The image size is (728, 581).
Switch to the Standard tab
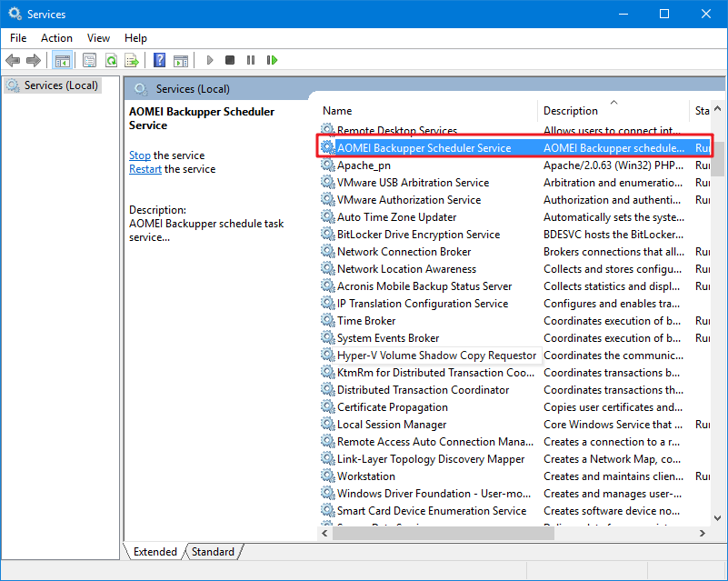(213, 552)
